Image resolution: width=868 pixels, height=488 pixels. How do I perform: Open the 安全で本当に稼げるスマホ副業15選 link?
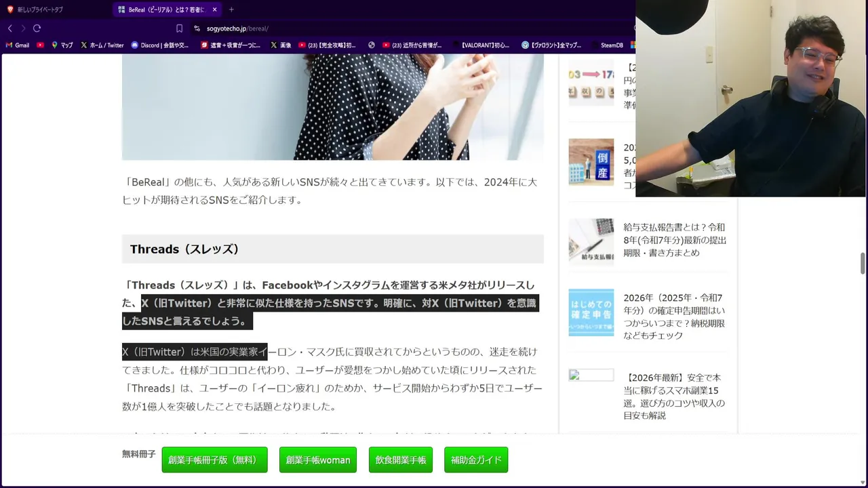point(674,396)
